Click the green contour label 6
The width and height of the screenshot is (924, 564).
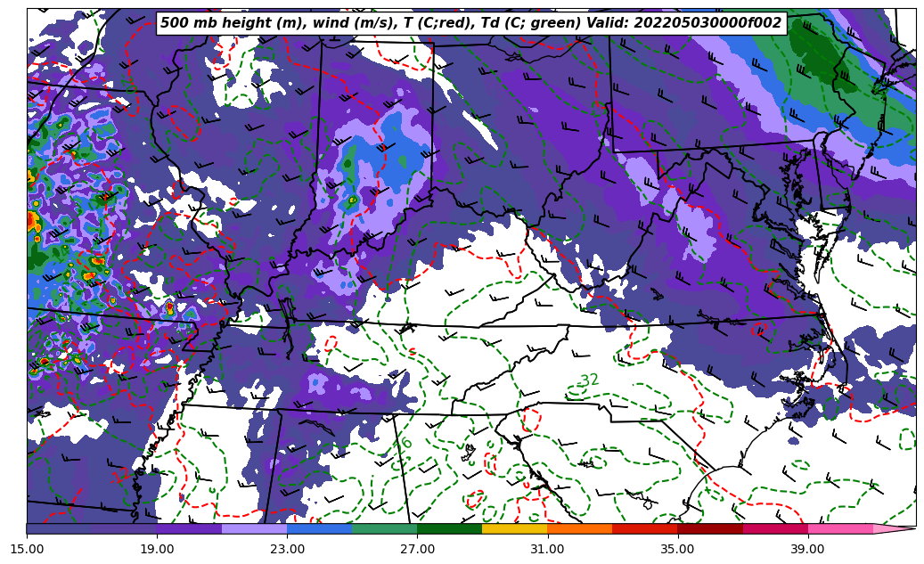[x=406, y=443]
